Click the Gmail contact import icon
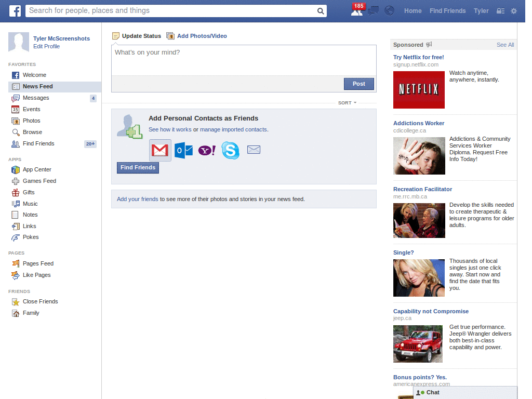 tap(160, 150)
